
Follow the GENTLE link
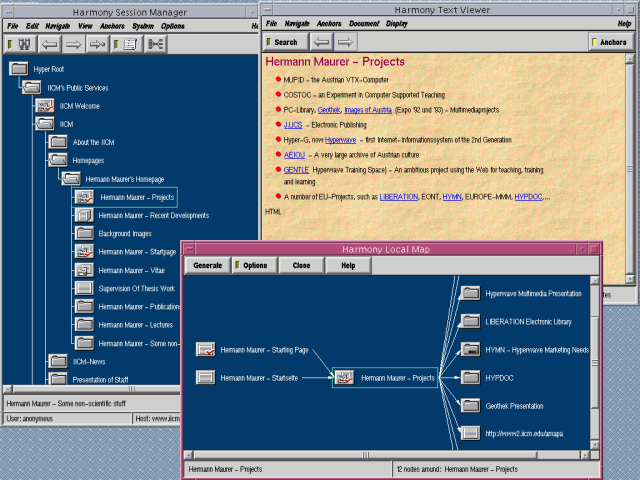coord(296,170)
